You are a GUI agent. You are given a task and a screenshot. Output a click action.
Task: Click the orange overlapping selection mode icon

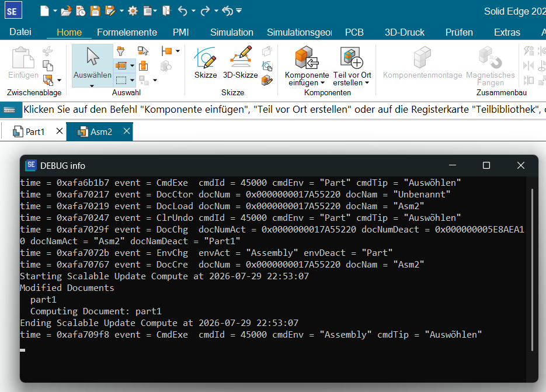[121, 65]
